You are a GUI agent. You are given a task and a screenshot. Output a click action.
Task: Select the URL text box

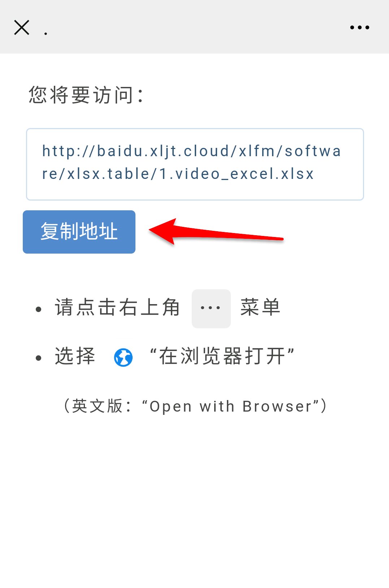[195, 164]
